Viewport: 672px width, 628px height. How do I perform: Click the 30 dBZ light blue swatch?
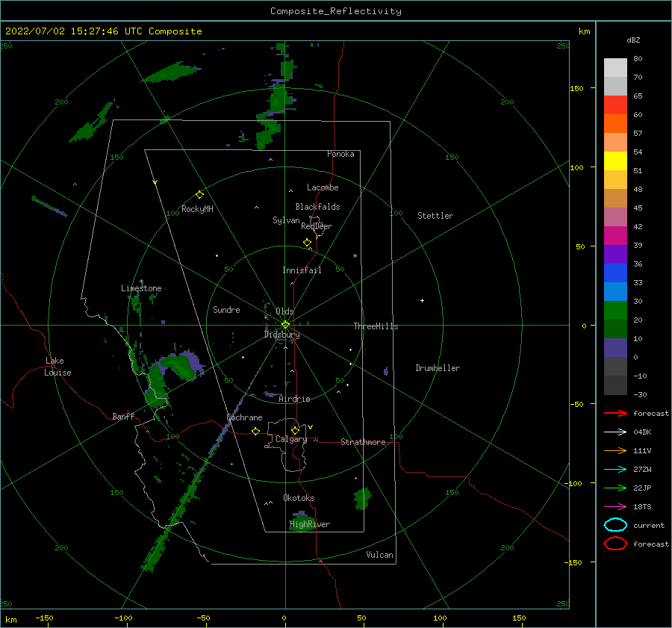click(x=615, y=291)
